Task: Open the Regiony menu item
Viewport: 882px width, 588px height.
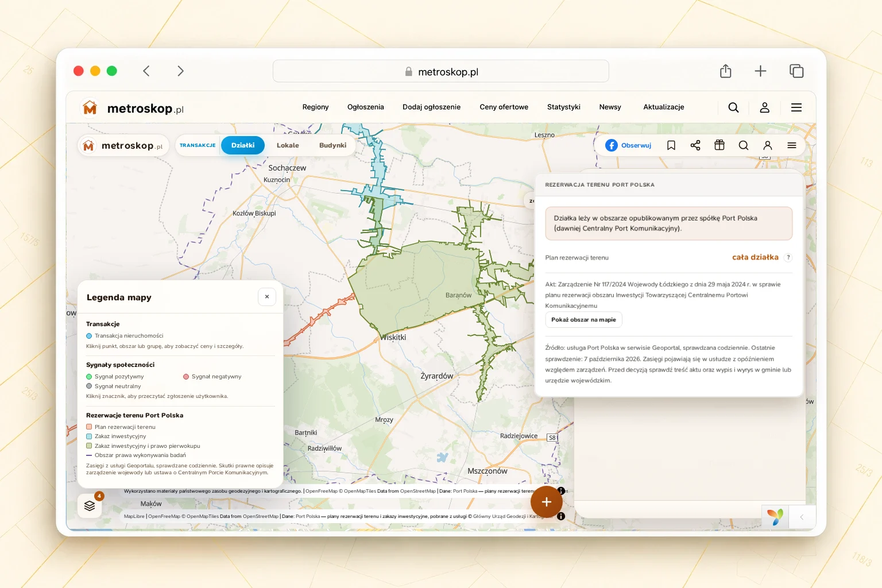Action: 315,107
